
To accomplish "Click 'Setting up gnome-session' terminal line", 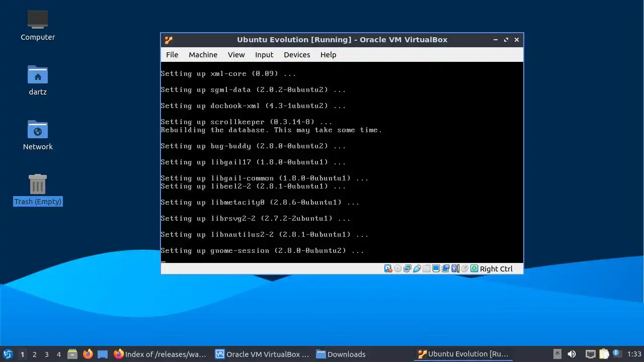I will tap(262, 250).
